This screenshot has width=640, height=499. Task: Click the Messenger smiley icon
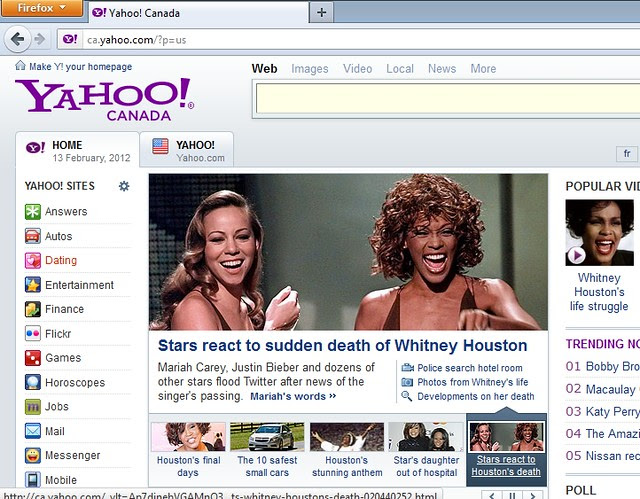[33, 455]
